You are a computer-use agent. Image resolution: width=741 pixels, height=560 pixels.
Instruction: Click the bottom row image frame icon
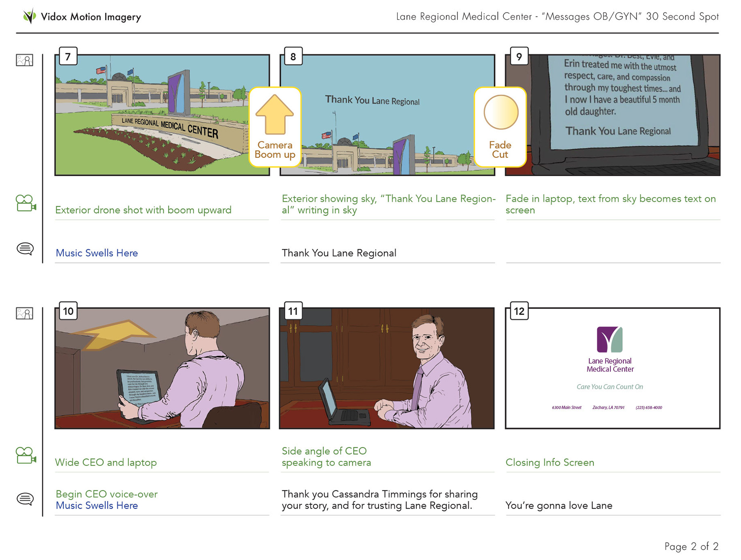tap(25, 314)
